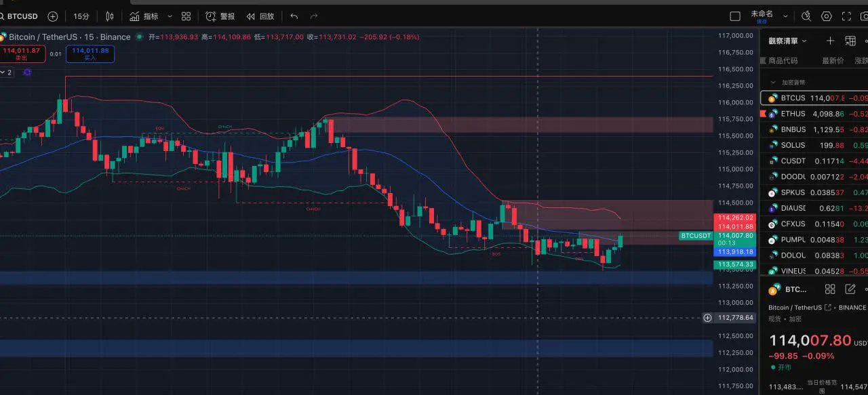Click the BTCUSDT label on price axis
This screenshot has height=395, width=868.
tap(696, 236)
